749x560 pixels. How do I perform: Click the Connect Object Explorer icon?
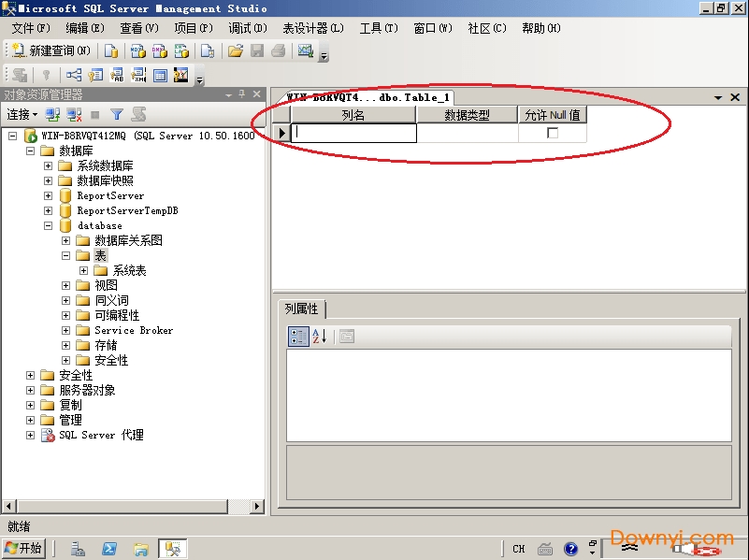52,114
